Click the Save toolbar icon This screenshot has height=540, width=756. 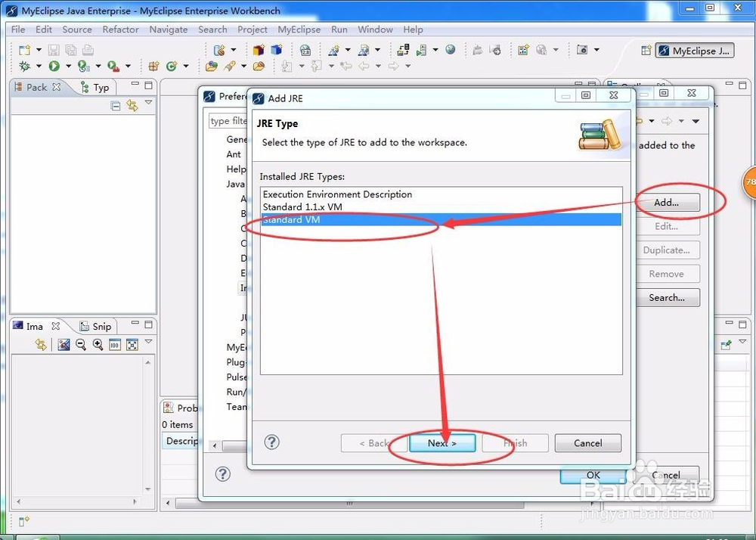[54, 50]
